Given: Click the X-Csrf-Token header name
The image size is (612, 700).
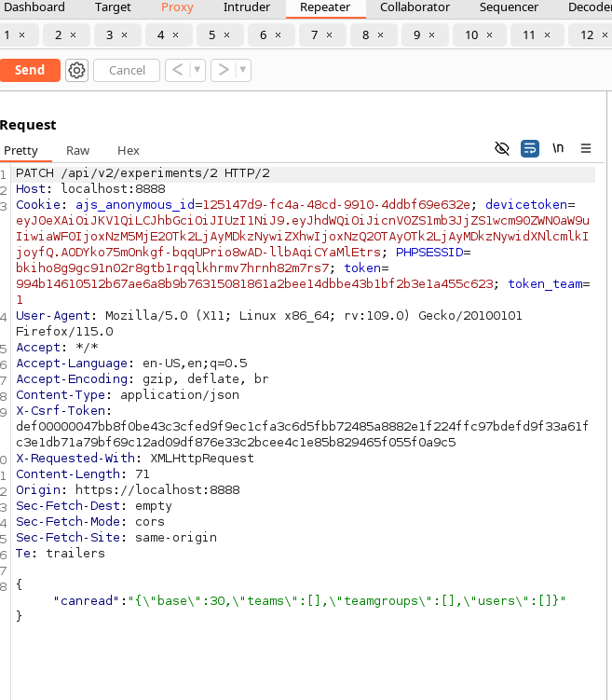Looking at the screenshot, I should point(61,411).
